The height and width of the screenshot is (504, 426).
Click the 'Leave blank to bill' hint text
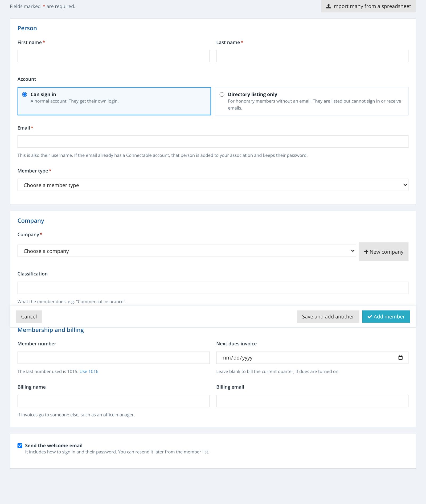click(278, 371)
